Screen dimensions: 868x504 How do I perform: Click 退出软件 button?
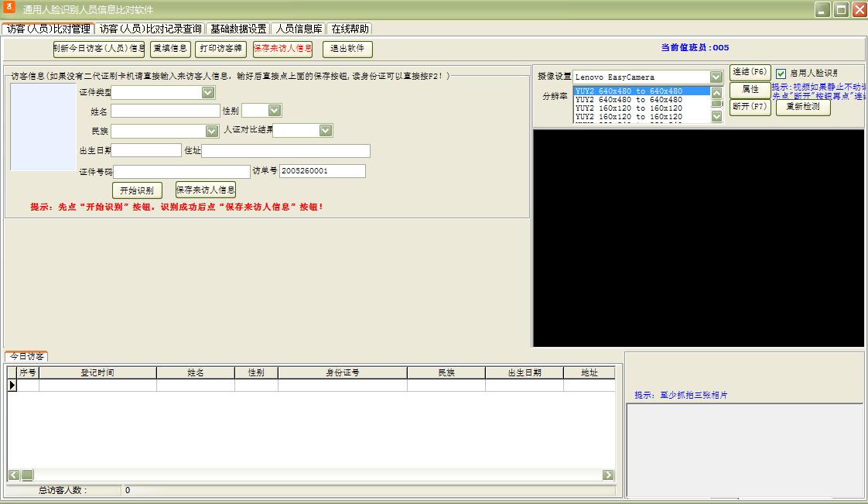click(347, 49)
